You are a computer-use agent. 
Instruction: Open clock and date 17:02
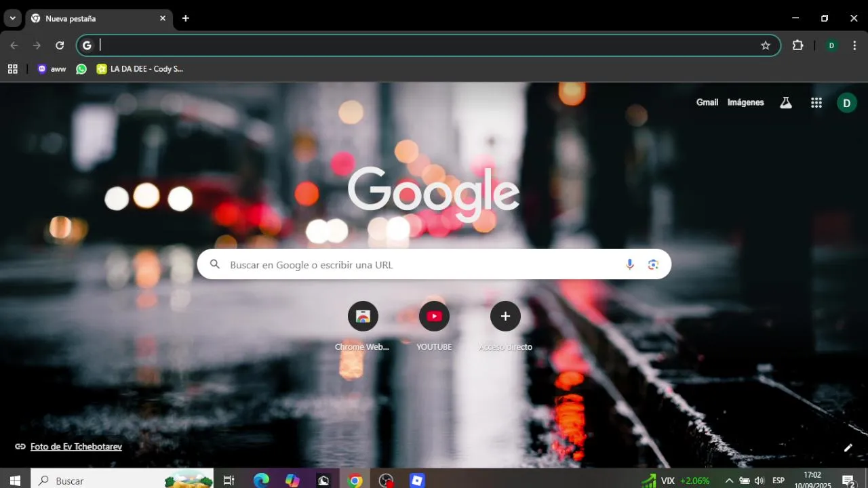812,480
